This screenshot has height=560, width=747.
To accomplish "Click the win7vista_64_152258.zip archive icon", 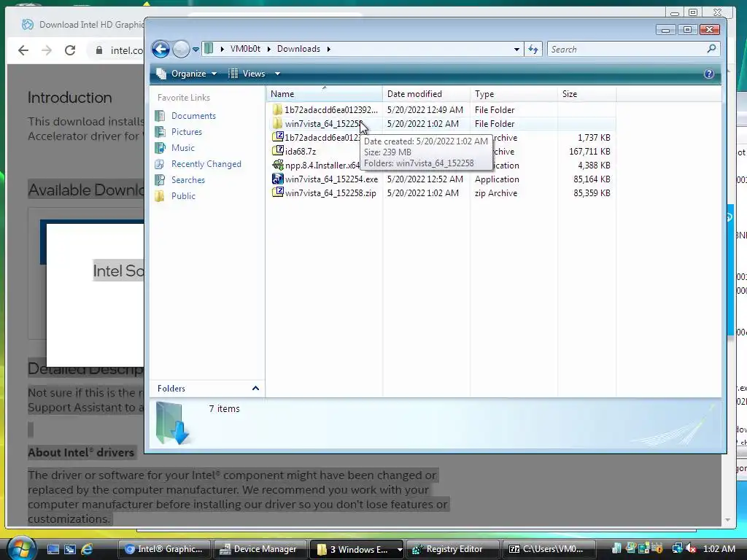I will [x=277, y=192].
